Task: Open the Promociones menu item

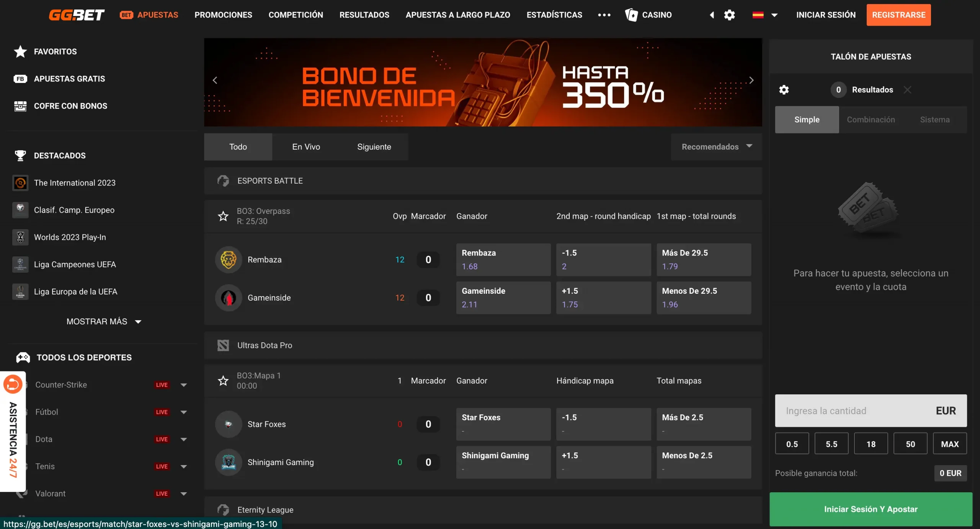Action: pos(223,15)
